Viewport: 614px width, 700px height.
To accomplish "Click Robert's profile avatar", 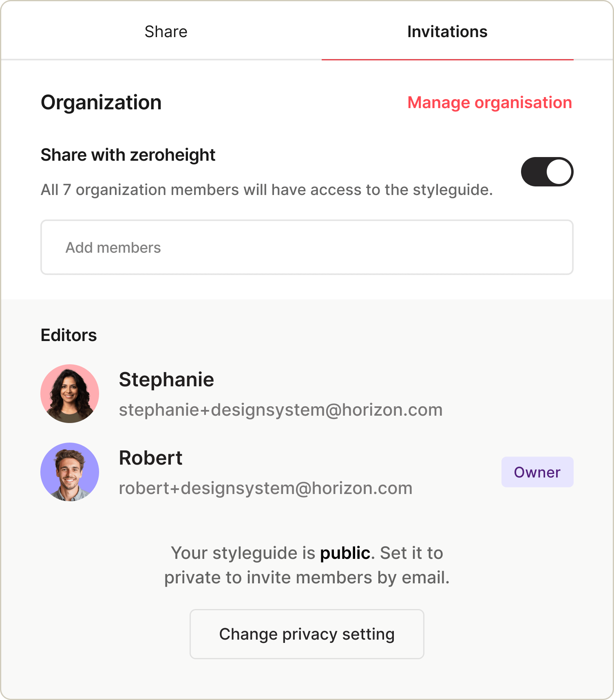I will click(x=70, y=472).
